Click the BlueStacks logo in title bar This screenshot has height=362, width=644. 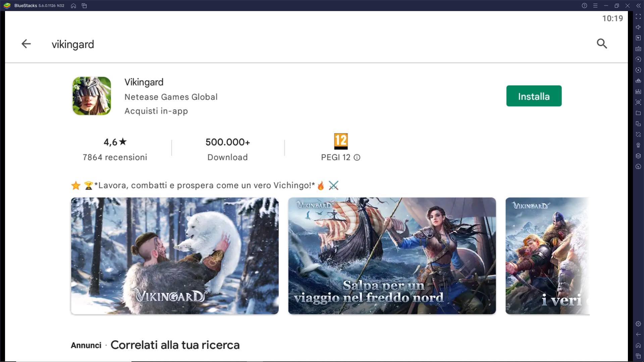(7, 6)
